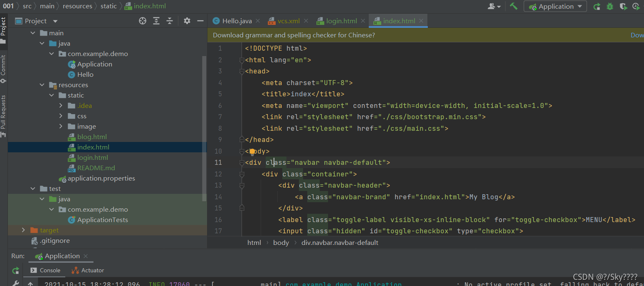The image size is (644, 286).
Task: Select README.md in project tree
Action: tap(96, 168)
